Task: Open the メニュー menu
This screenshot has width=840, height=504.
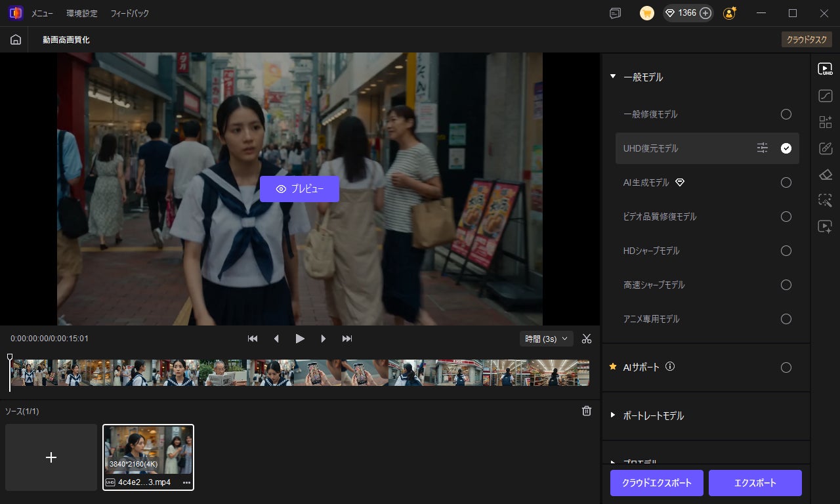Action: click(x=42, y=13)
